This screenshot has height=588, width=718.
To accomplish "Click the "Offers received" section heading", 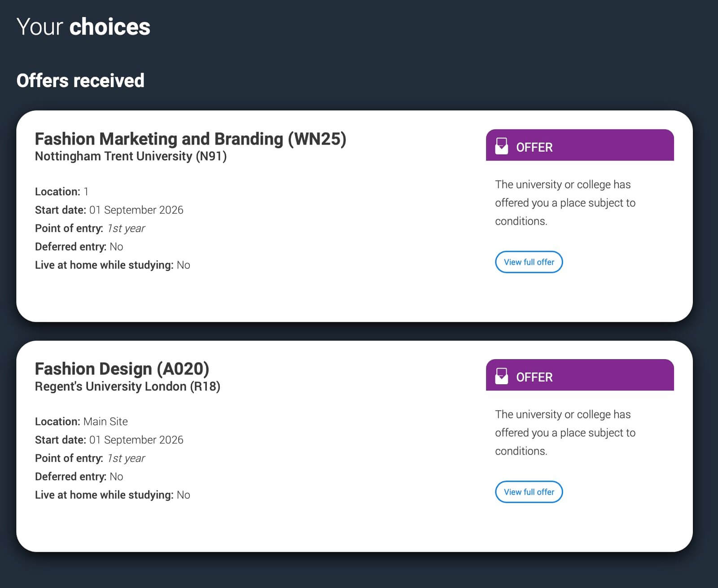I will 80,81.
